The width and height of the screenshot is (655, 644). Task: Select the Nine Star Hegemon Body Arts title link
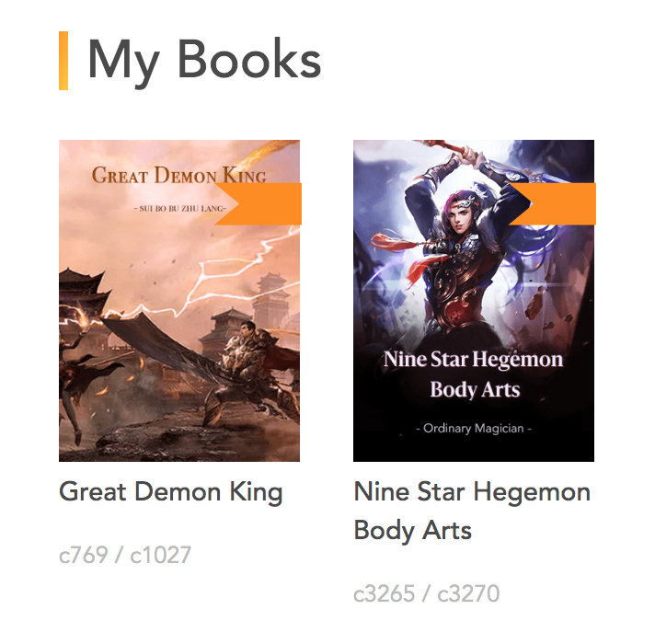pos(472,512)
